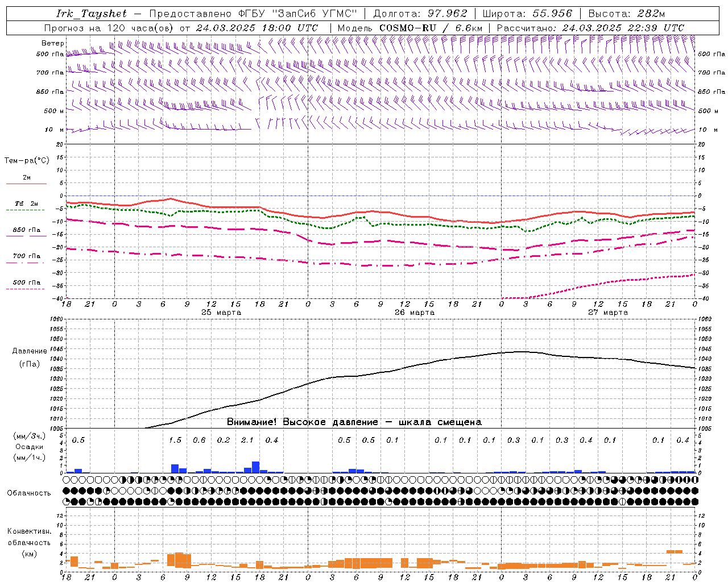The width and height of the screenshot is (728, 582).
Task: Click the tallest blue precipitation bar under 2.1
Action: point(256,467)
